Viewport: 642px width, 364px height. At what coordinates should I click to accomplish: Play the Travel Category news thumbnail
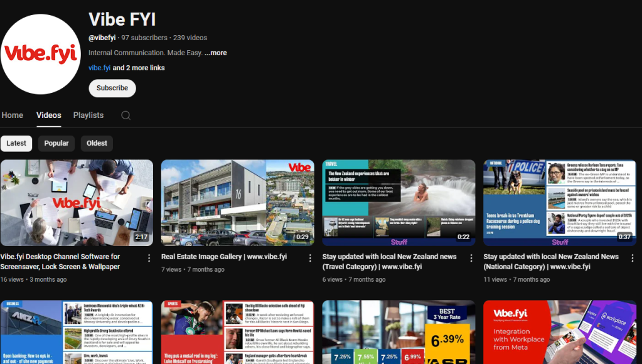point(399,203)
